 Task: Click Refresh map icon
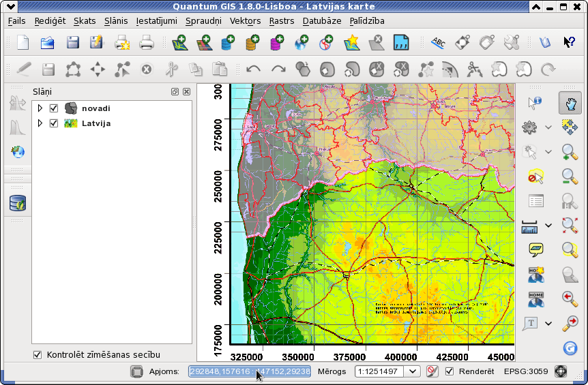pyautogui.click(x=570, y=348)
